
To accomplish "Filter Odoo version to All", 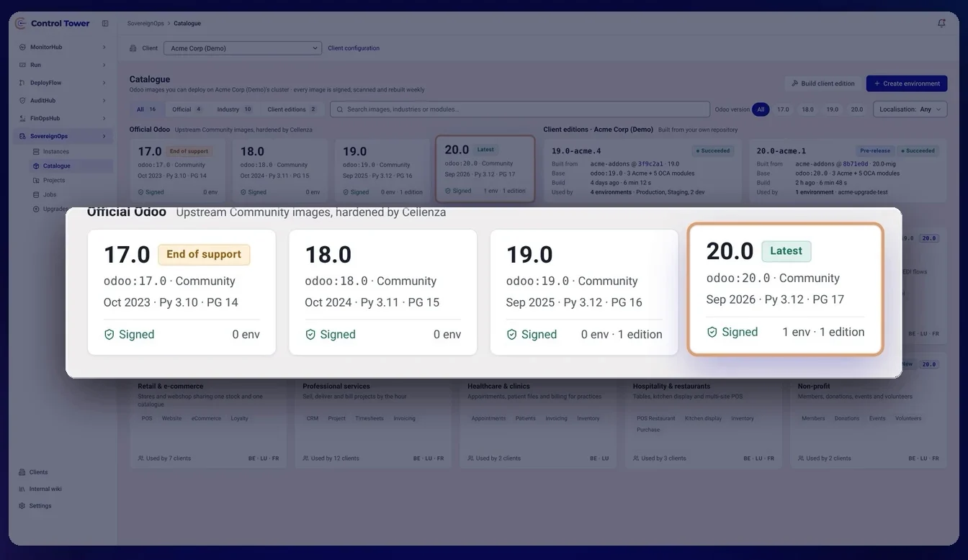I will (x=761, y=109).
